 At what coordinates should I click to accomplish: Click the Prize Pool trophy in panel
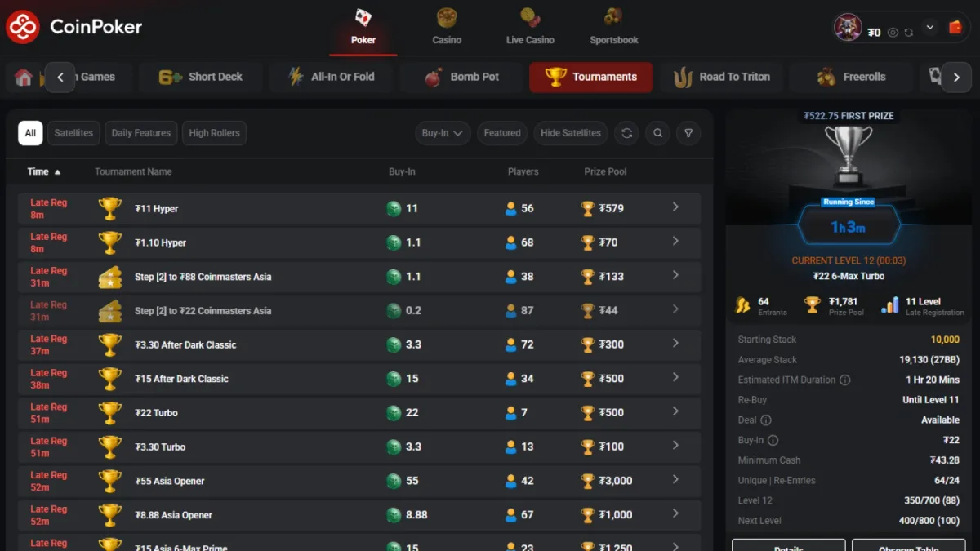click(x=812, y=305)
